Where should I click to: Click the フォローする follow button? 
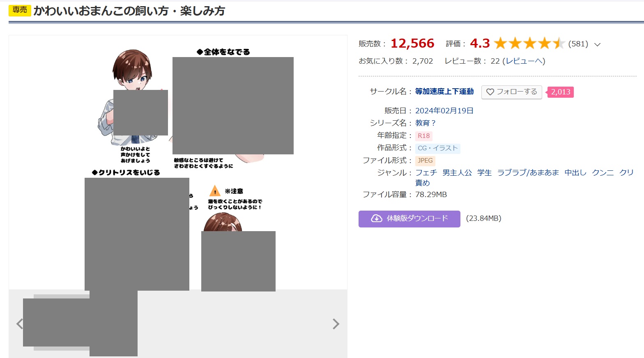coord(511,92)
